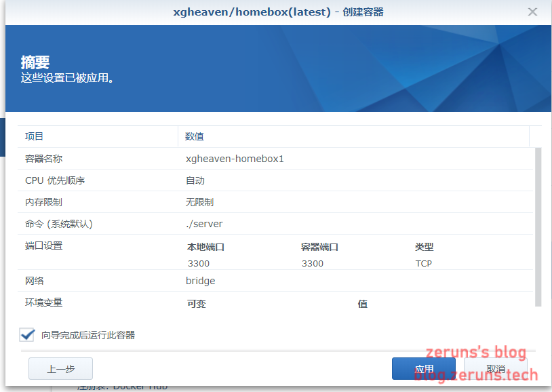Click the TCP type value
This screenshot has width=552, height=392.
click(x=424, y=263)
